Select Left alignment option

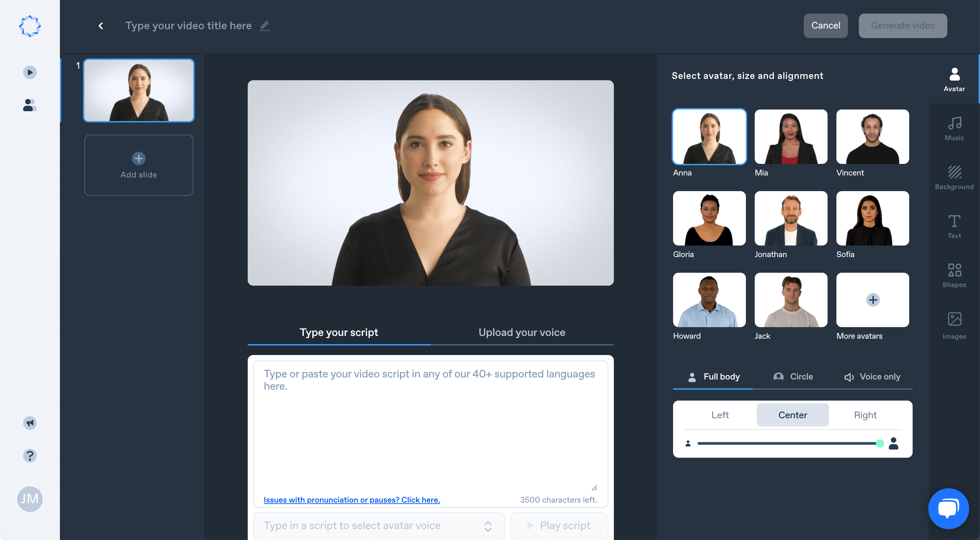pos(720,414)
